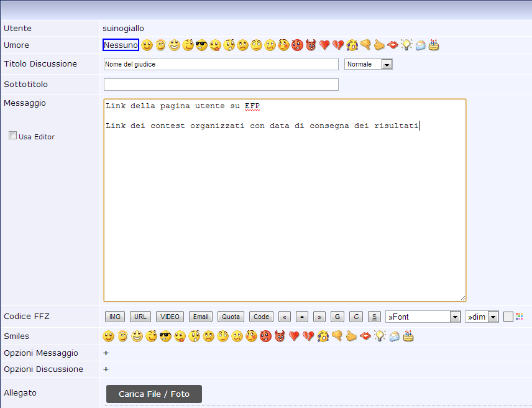Click the Carica File / Foto button
The image size is (532, 408).
click(x=154, y=394)
